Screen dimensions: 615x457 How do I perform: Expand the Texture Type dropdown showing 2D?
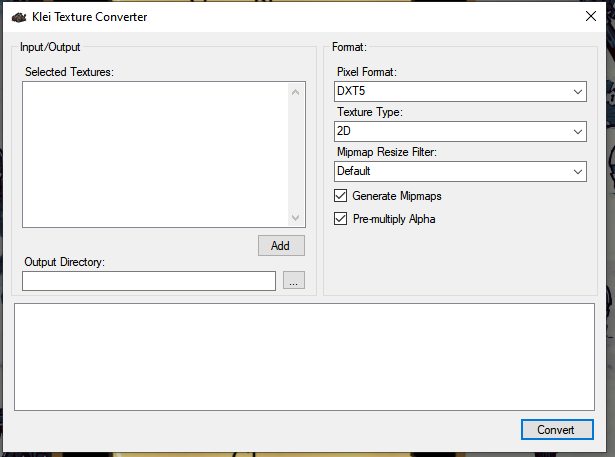pyautogui.click(x=460, y=131)
